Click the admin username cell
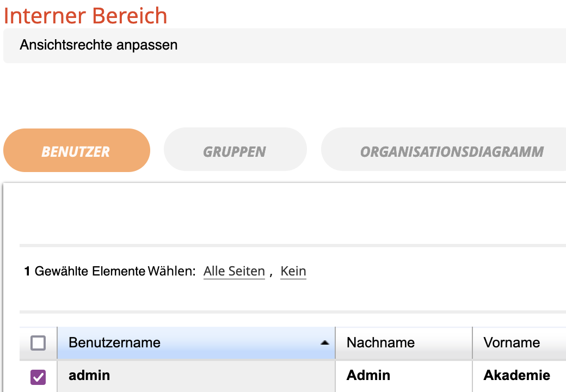 point(89,376)
